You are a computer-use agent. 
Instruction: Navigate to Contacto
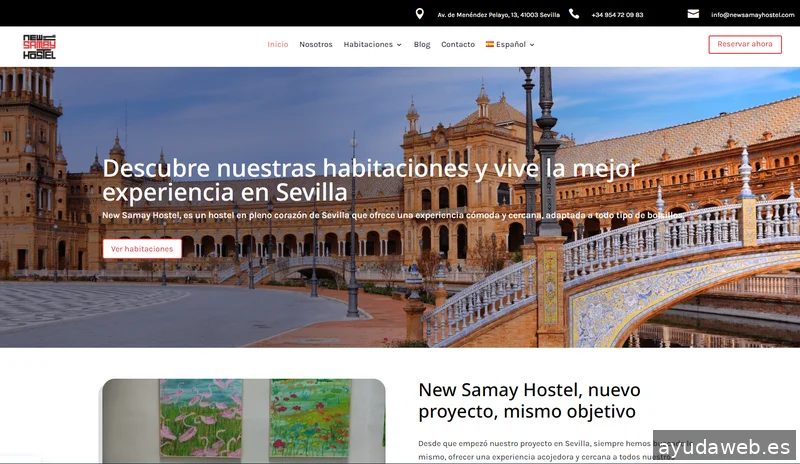click(458, 44)
